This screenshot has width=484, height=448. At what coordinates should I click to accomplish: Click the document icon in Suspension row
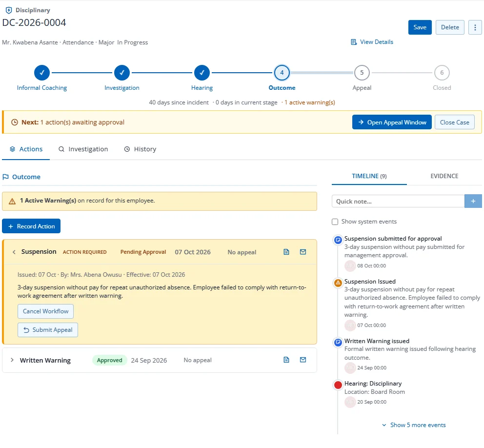286,252
